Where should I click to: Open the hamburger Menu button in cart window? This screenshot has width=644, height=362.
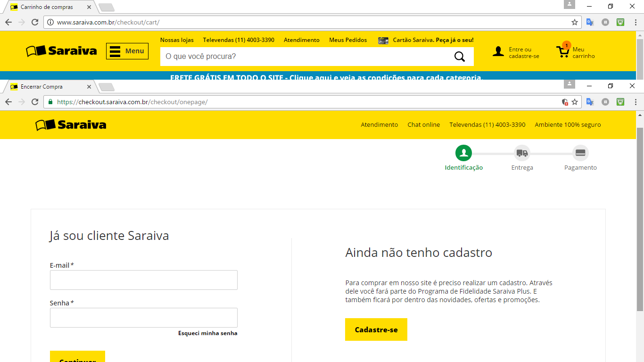pyautogui.click(x=127, y=51)
